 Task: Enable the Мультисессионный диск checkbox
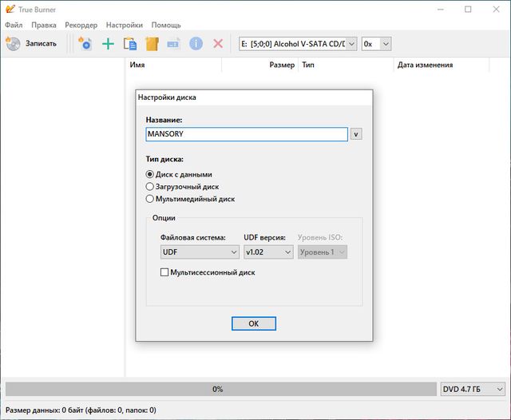click(165, 272)
